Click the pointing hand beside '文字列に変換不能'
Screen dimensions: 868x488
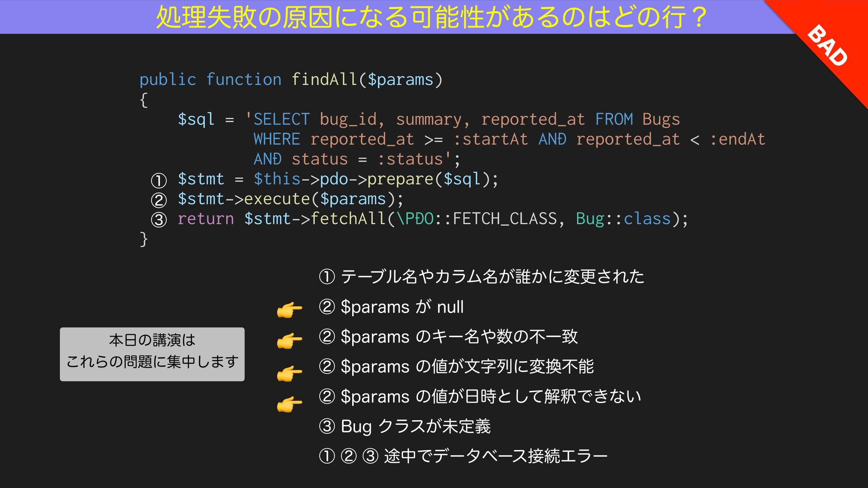289,373
